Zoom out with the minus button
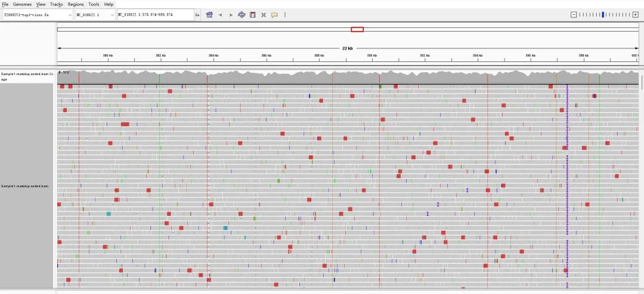The height and width of the screenshot is (294, 644). point(574,15)
